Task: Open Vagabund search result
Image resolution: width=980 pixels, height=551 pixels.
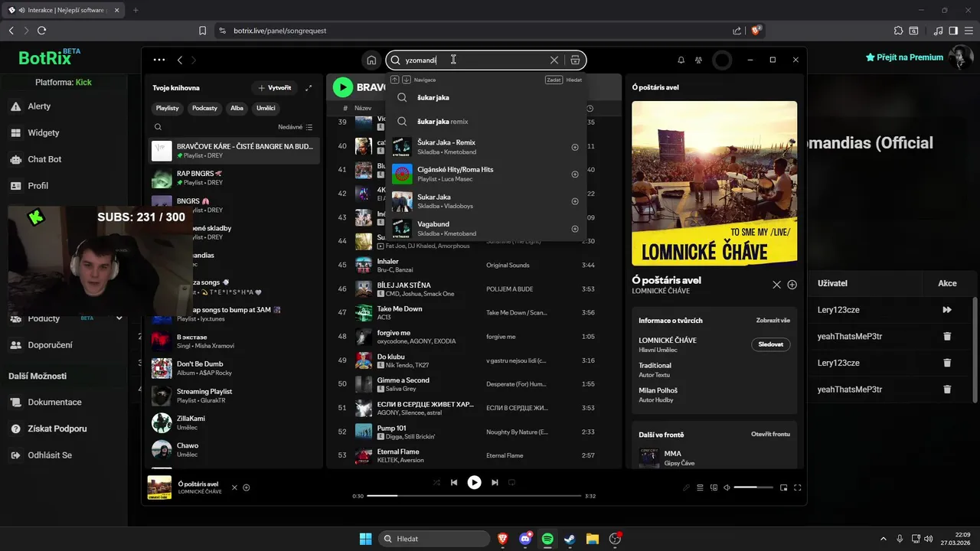Action: tap(486, 229)
